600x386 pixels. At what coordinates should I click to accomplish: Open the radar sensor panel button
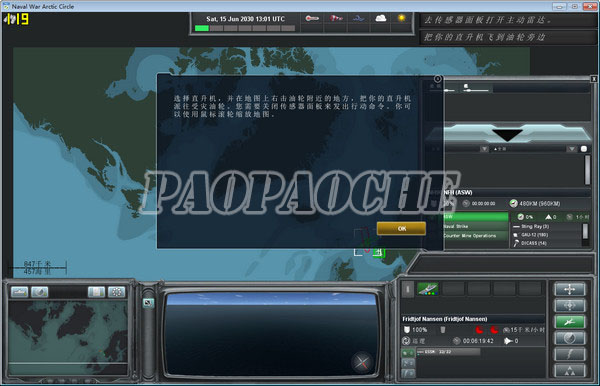click(569, 338)
